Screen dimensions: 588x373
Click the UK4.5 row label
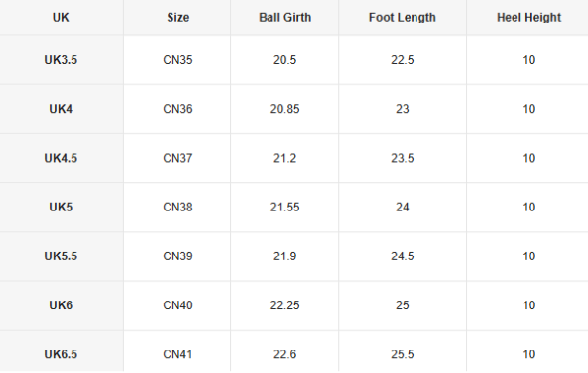[61, 158]
